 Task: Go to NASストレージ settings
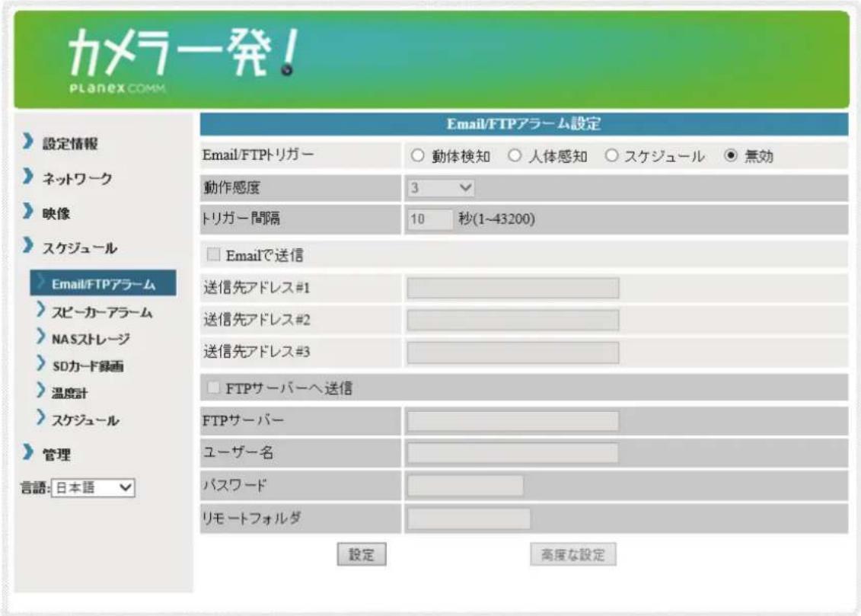(91, 340)
